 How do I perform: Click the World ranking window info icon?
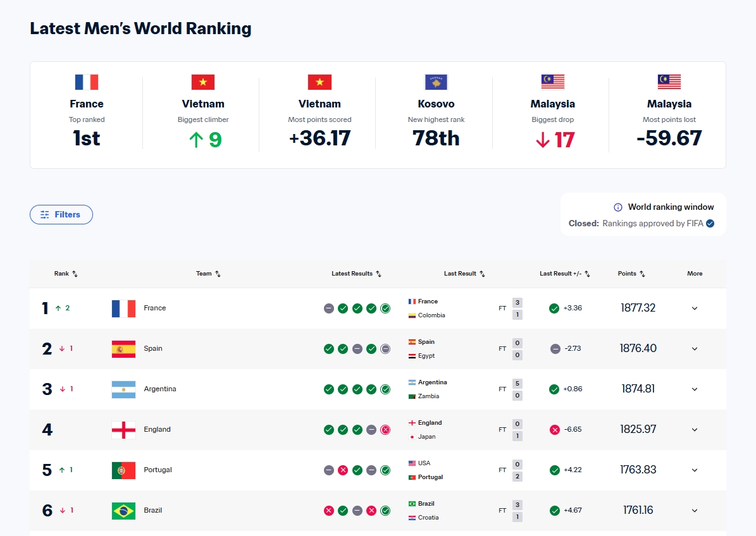(x=618, y=207)
